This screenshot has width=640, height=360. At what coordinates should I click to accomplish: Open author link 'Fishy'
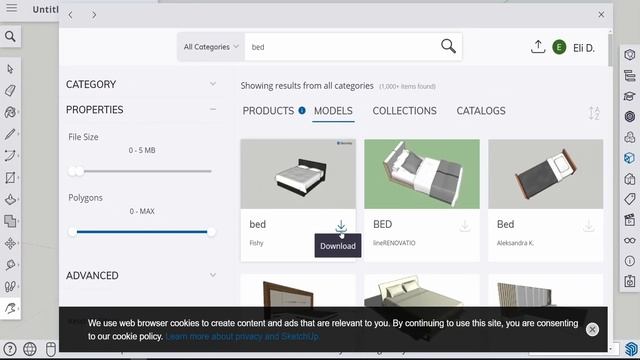[x=256, y=243]
